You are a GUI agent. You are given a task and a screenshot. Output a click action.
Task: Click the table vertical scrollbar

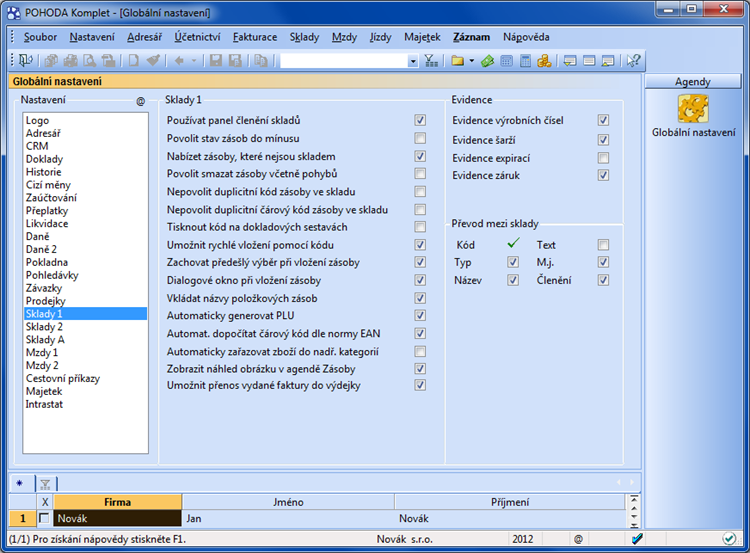pos(634,511)
